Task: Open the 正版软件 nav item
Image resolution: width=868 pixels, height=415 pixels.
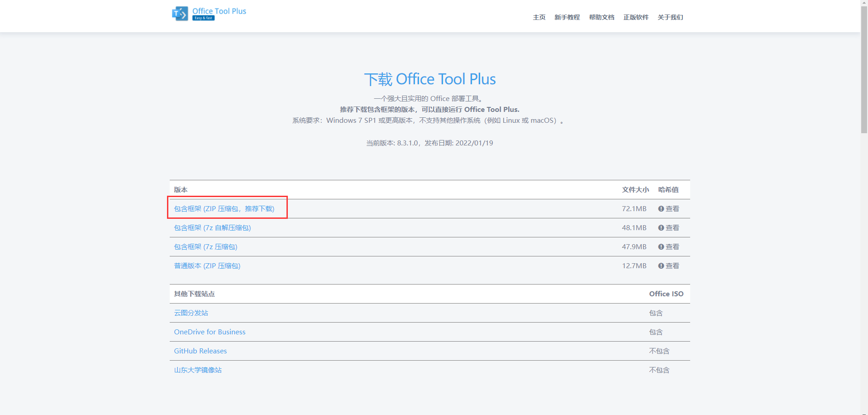Action: (636, 17)
